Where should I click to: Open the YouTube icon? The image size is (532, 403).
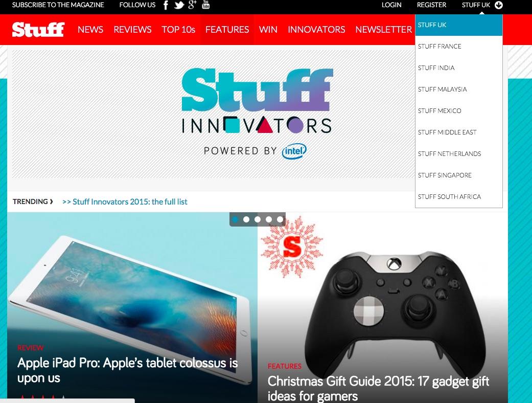[205, 5]
